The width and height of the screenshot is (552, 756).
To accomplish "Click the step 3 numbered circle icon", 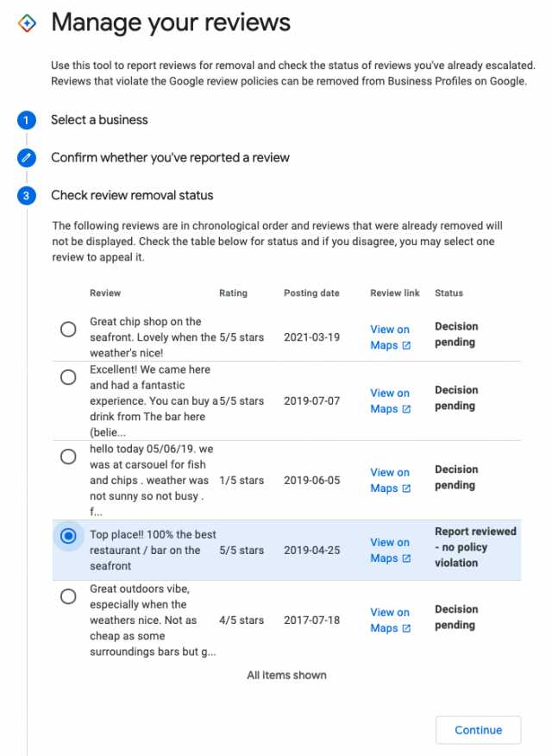I will click(27, 196).
